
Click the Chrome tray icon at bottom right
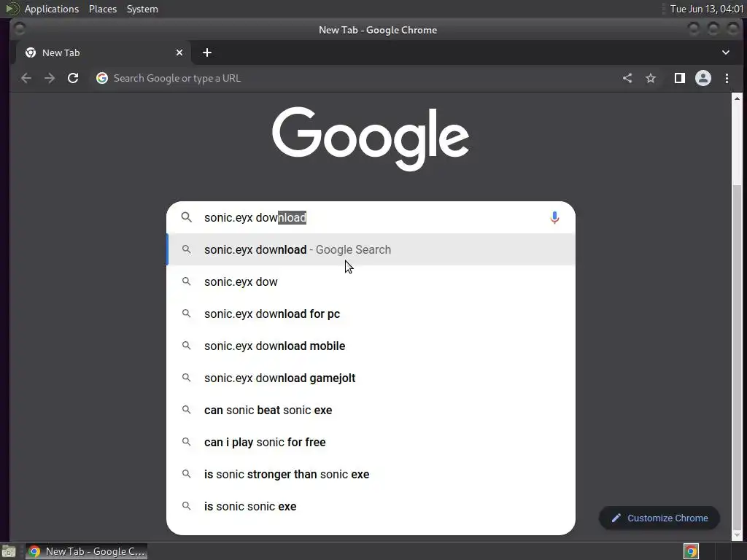pyautogui.click(x=692, y=551)
